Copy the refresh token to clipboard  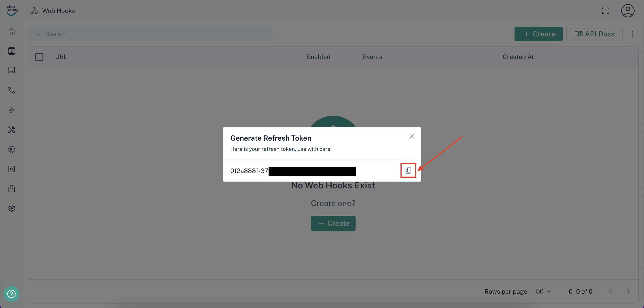pyautogui.click(x=408, y=170)
